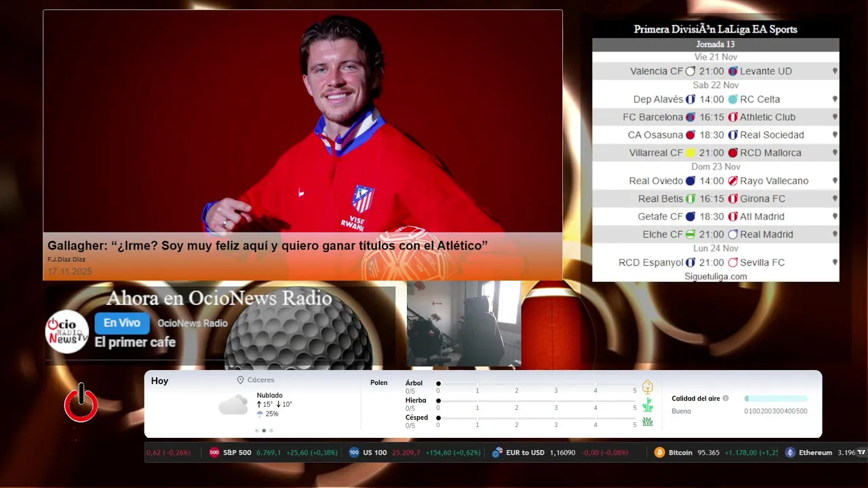Click map pin on Valencia CF row

coord(835,71)
